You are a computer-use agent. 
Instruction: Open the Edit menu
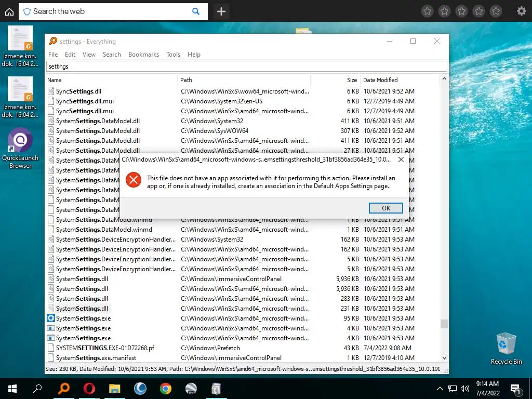click(70, 54)
